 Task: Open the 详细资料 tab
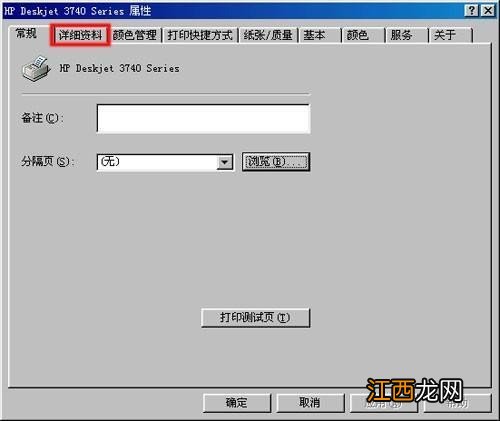point(80,35)
